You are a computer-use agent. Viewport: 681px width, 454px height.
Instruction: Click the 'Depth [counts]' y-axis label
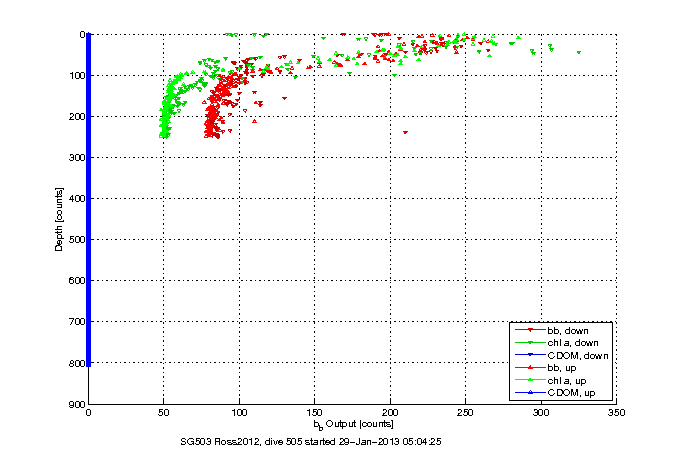[x=59, y=219]
